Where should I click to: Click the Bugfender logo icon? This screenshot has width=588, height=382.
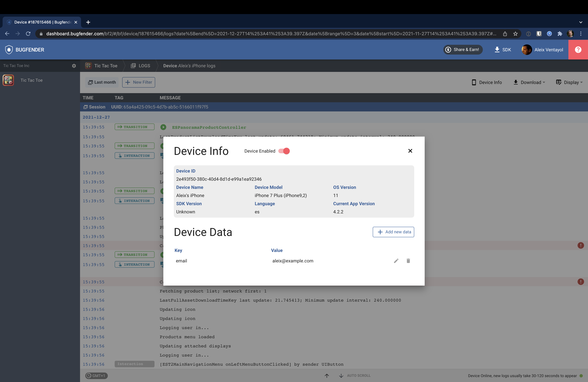point(9,50)
